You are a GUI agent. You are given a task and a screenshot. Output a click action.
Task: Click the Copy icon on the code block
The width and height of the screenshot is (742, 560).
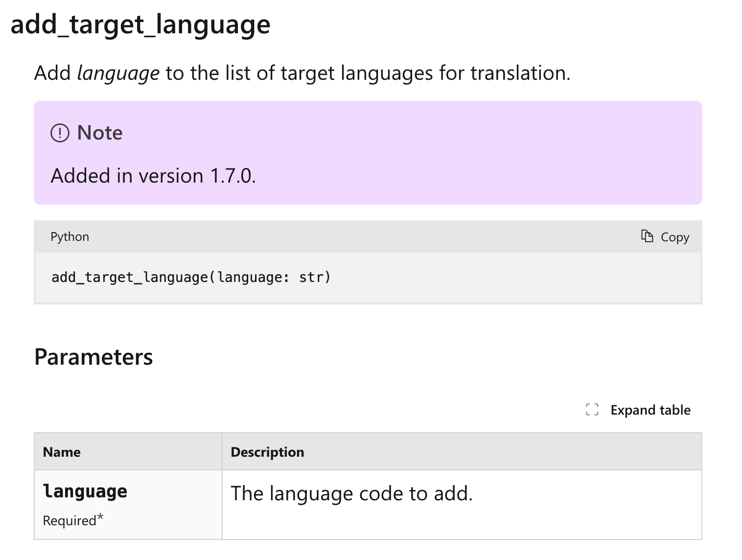pyautogui.click(x=647, y=236)
